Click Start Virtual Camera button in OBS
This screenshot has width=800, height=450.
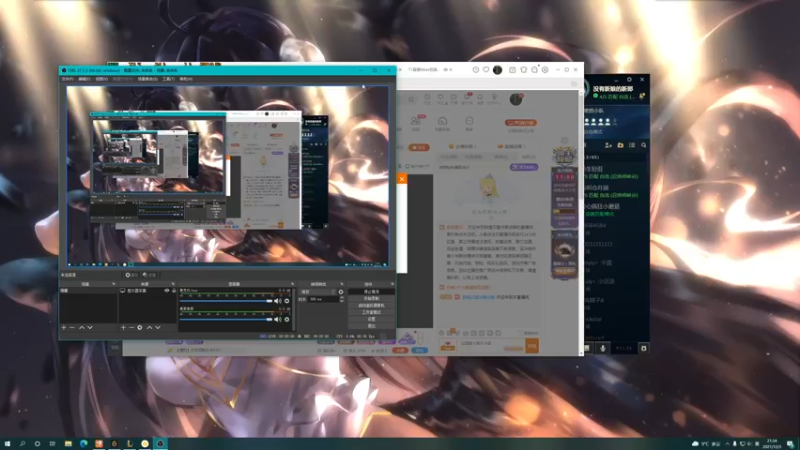pyautogui.click(x=371, y=306)
